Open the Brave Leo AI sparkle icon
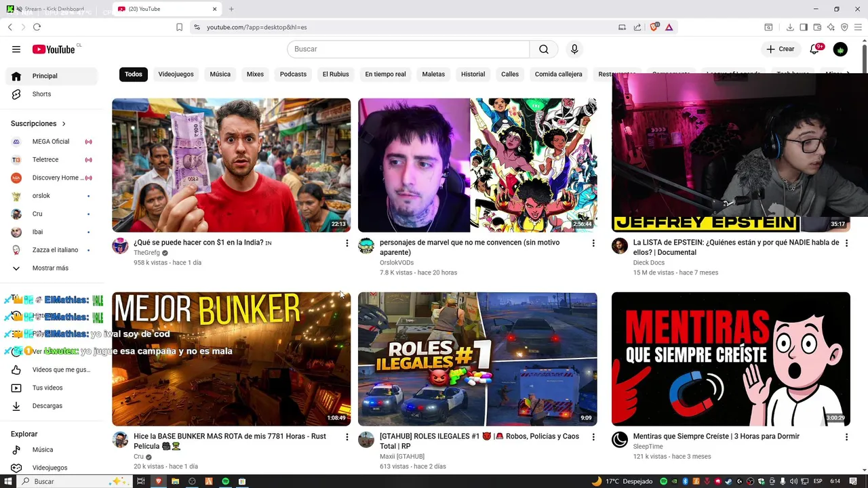 pyautogui.click(x=831, y=27)
